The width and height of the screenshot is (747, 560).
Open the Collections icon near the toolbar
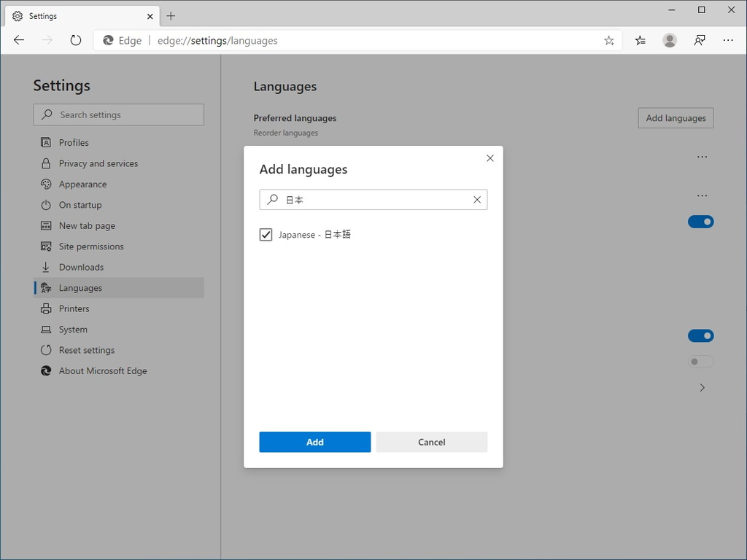point(640,40)
